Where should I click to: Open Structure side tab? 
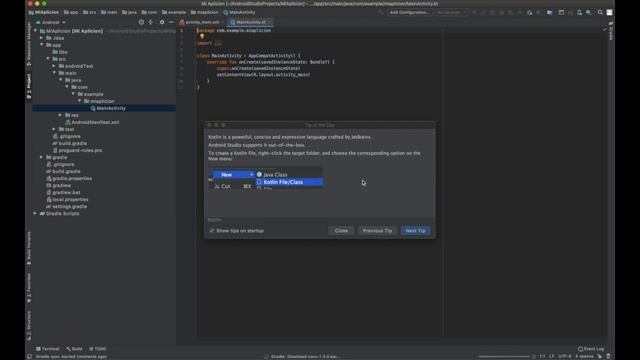coord(29,325)
